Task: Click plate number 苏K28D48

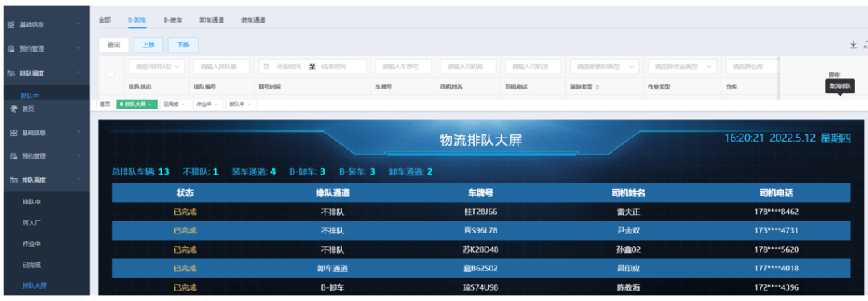Action: (481, 249)
